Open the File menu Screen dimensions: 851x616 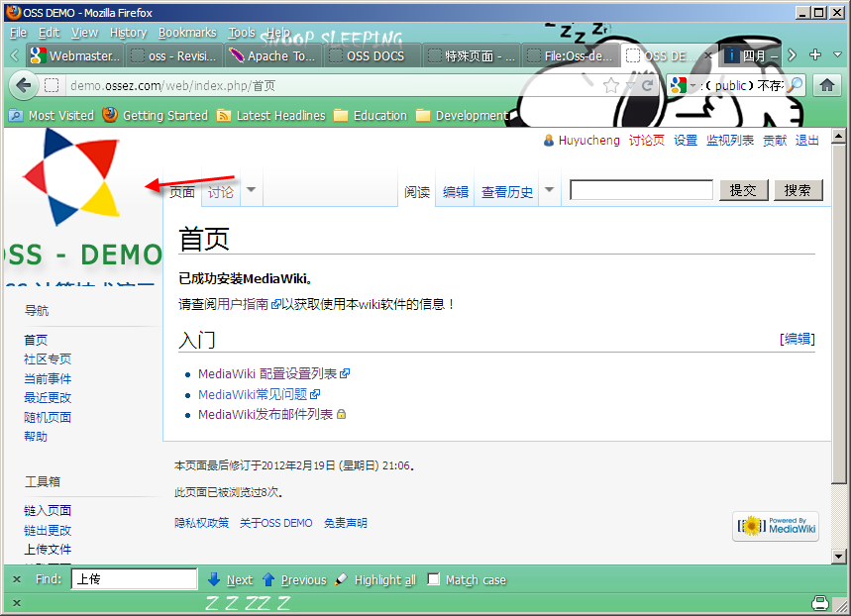(18, 33)
